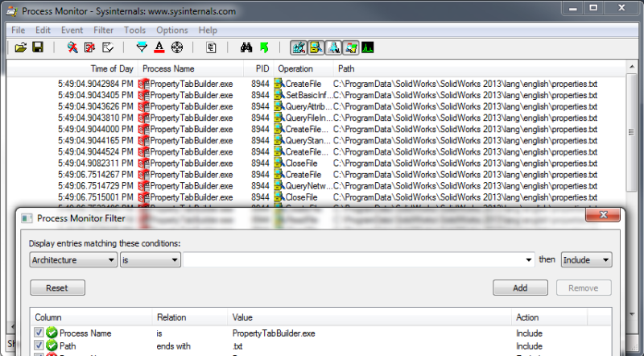Open the Help menu
This screenshot has width=644, height=356.
click(x=208, y=30)
